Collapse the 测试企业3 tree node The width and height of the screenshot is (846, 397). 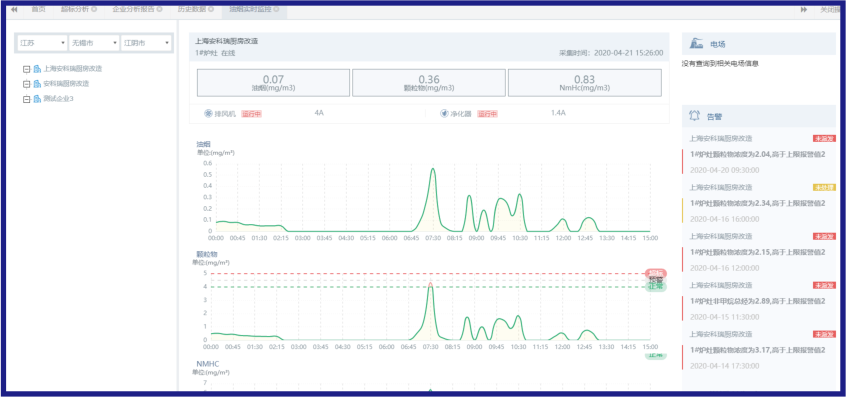26,99
